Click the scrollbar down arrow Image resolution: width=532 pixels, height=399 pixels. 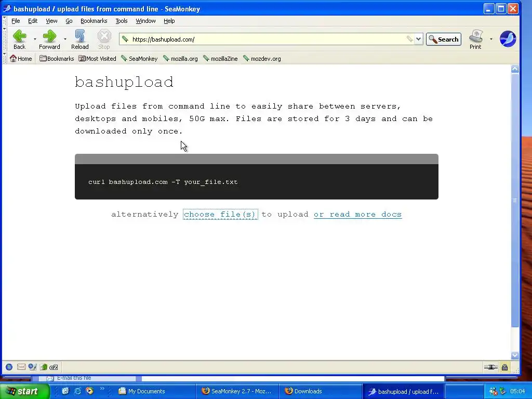click(x=515, y=355)
